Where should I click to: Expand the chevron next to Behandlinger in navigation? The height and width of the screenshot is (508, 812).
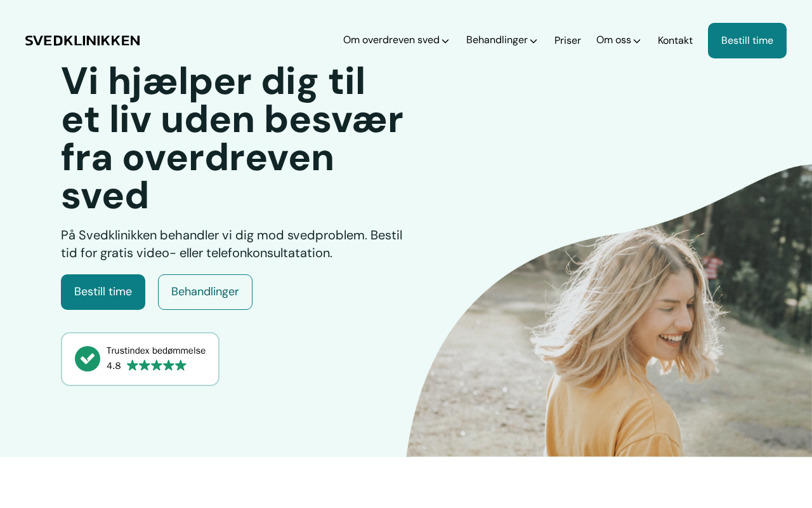click(x=534, y=41)
